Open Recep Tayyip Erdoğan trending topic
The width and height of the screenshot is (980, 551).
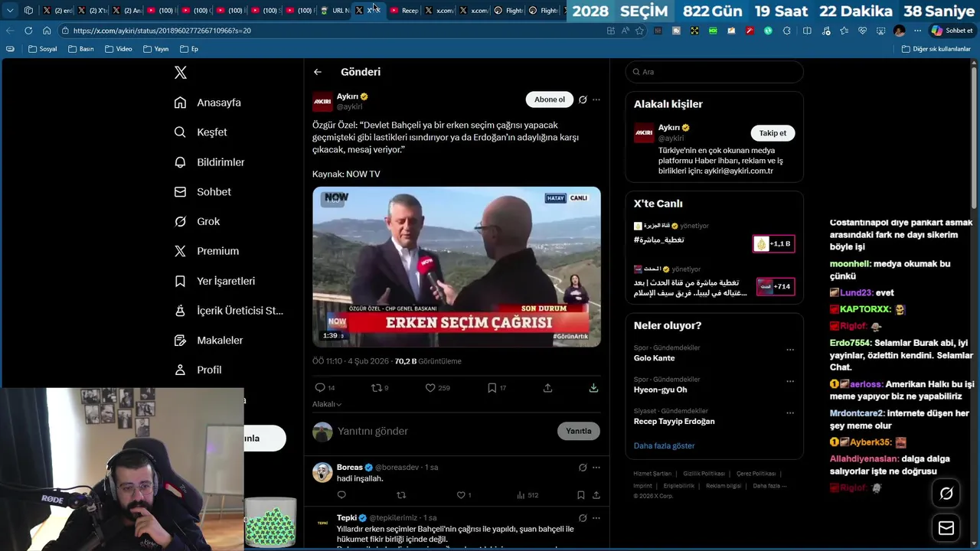(674, 422)
